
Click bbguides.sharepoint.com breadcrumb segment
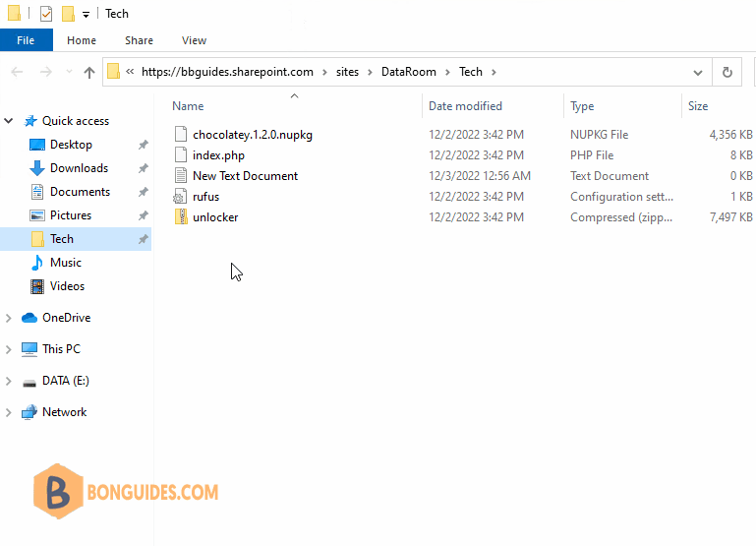point(227,72)
